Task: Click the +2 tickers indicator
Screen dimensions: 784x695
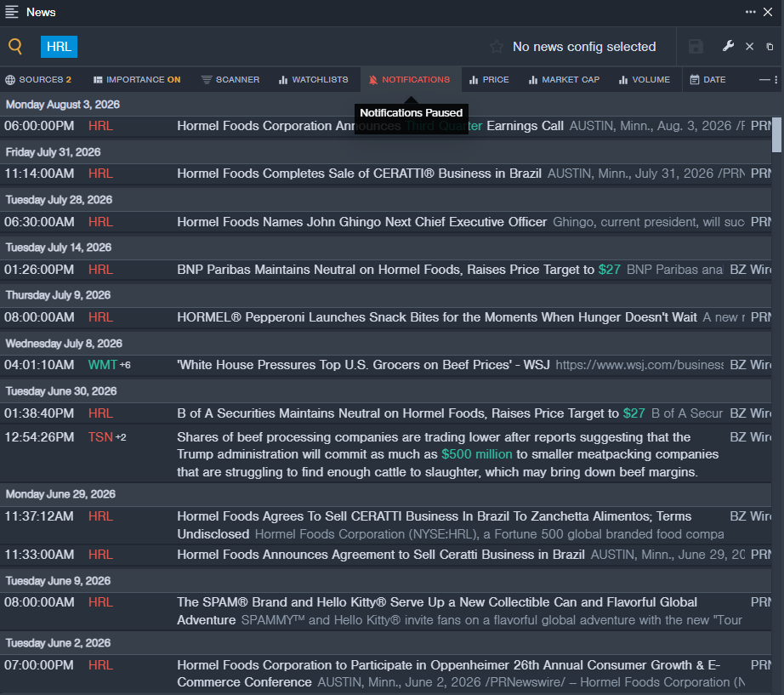Action: [121, 437]
